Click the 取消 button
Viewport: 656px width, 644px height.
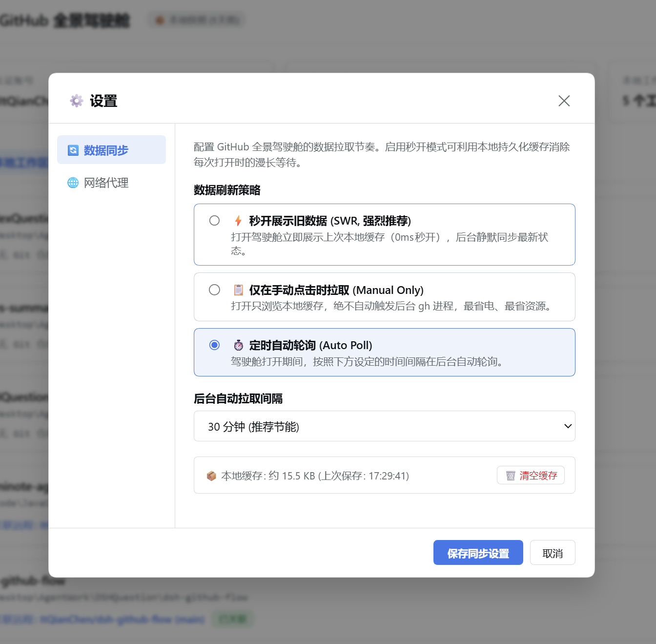[x=553, y=553]
